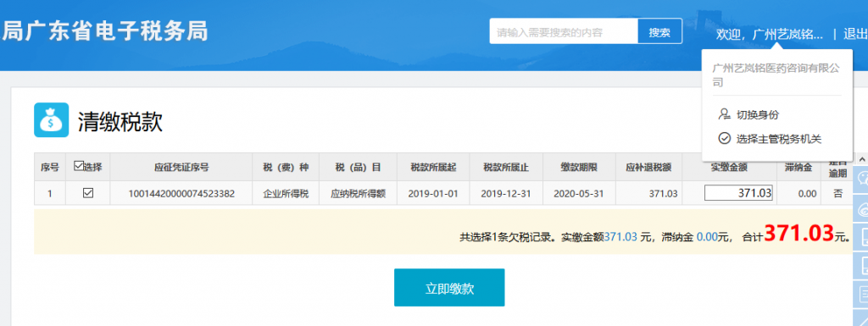Click the 清缴税款 page heading
The width and height of the screenshot is (868, 326).
120,122
